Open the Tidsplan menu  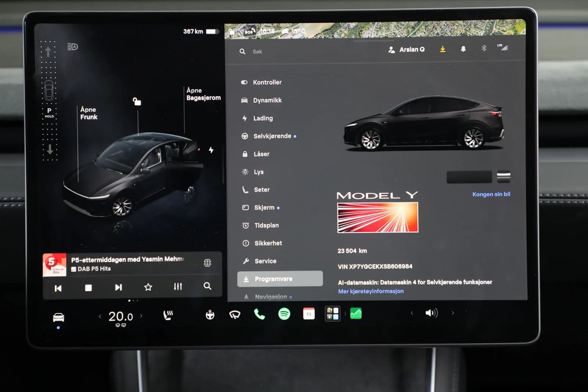[x=261, y=225]
